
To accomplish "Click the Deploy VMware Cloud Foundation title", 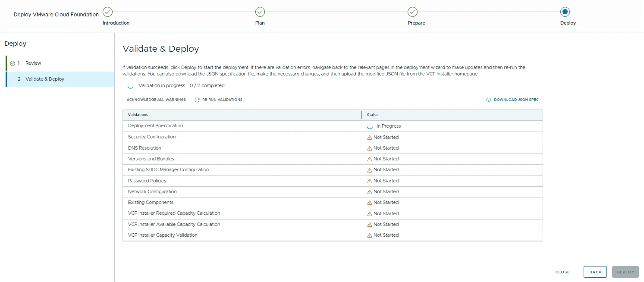I will (x=56, y=14).
